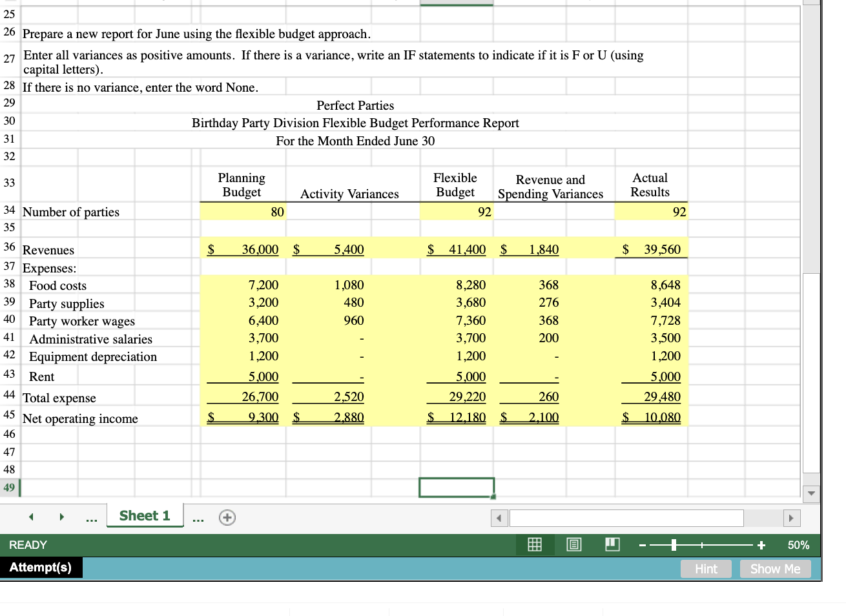Screen dimensions: 846x616
Task: Select the Normal view icon
Action: 534,544
